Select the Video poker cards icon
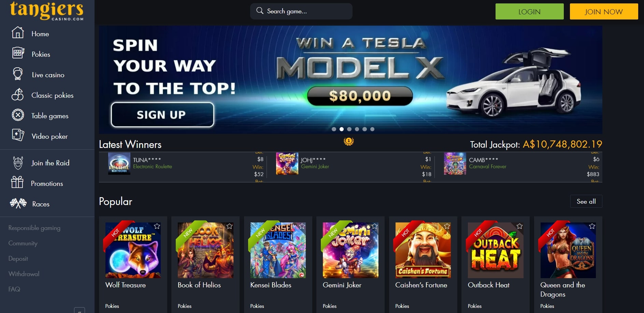The width and height of the screenshot is (644, 313). coord(18,135)
